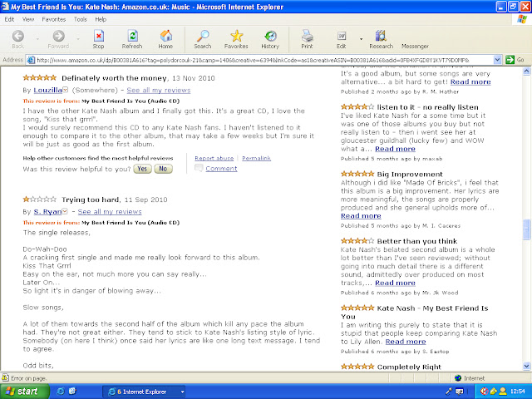Open the Forward button history dropdown arrow

tap(77, 39)
